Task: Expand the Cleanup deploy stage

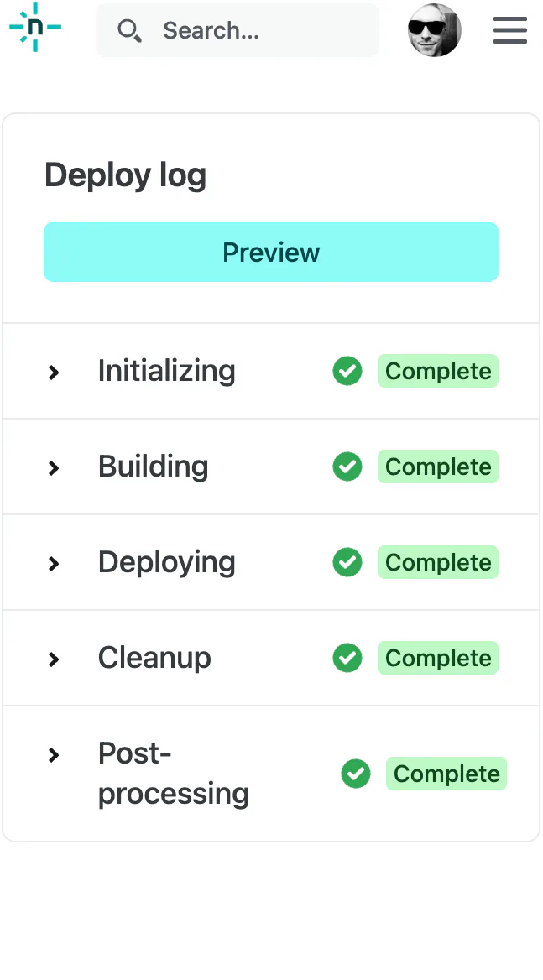Action: [x=53, y=658]
